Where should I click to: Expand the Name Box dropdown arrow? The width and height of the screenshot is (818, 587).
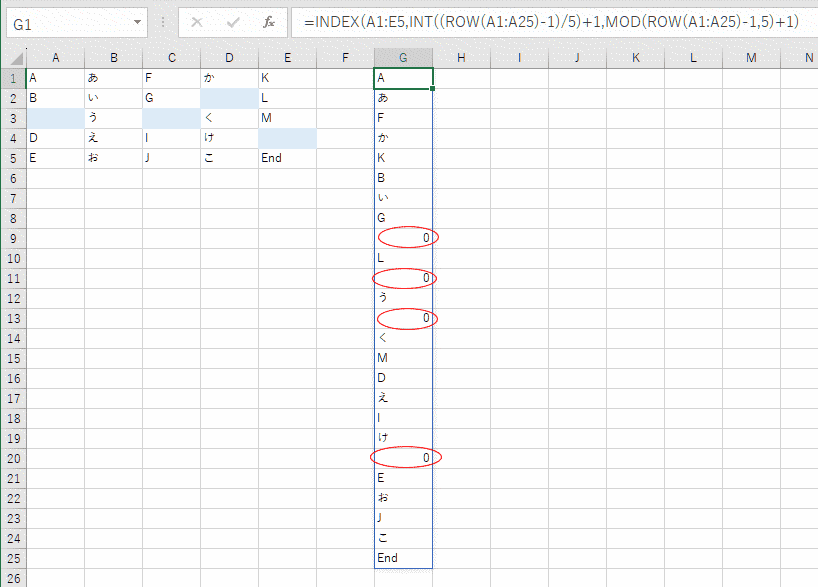pyautogui.click(x=135, y=22)
